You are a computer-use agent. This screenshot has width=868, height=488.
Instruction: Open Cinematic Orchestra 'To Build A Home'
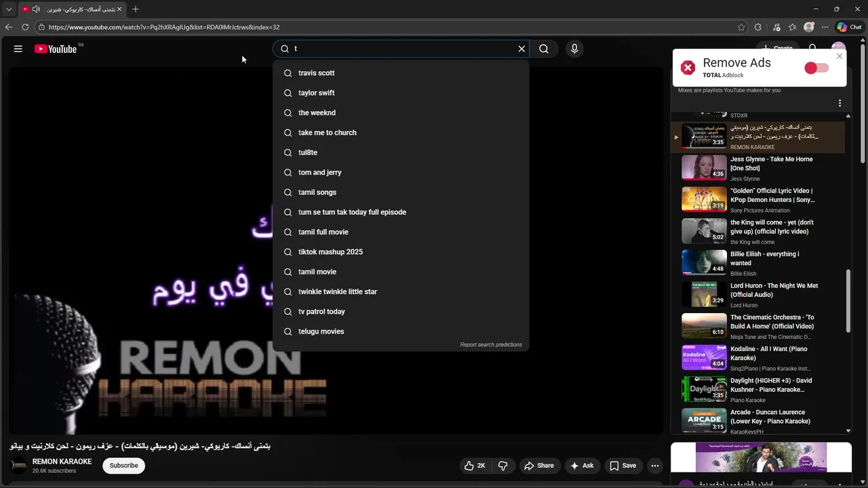tap(762, 327)
